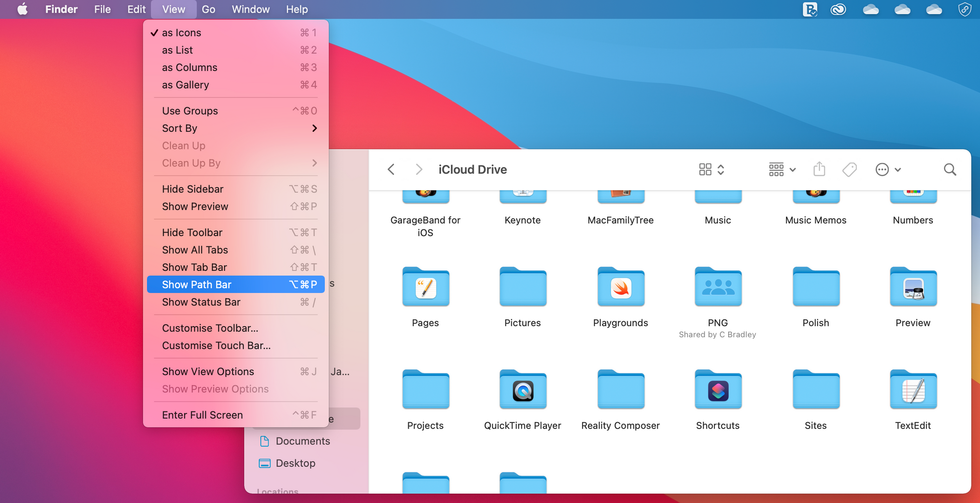This screenshot has width=980, height=503.
Task: Enable Show Tab Bar
Action: point(194,267)
